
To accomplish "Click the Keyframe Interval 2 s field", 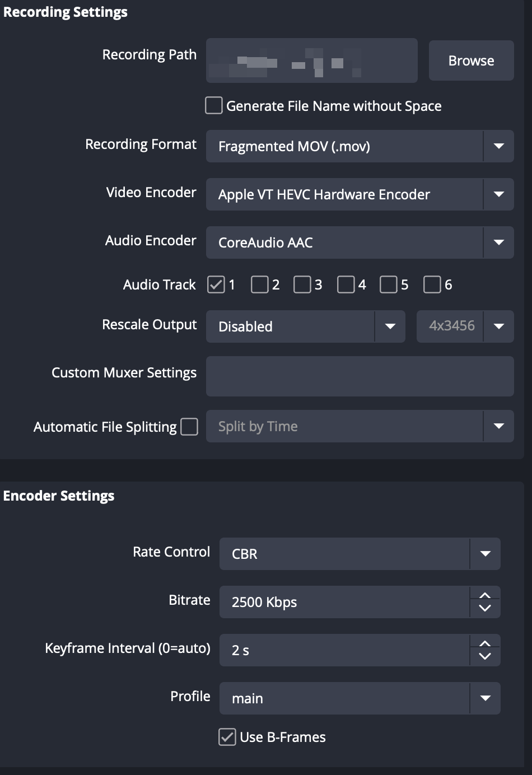I will point(344,650).
